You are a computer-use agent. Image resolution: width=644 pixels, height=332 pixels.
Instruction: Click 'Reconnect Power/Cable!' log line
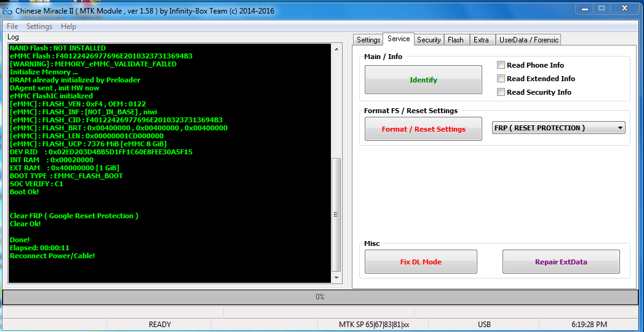[x=52, y=256]
